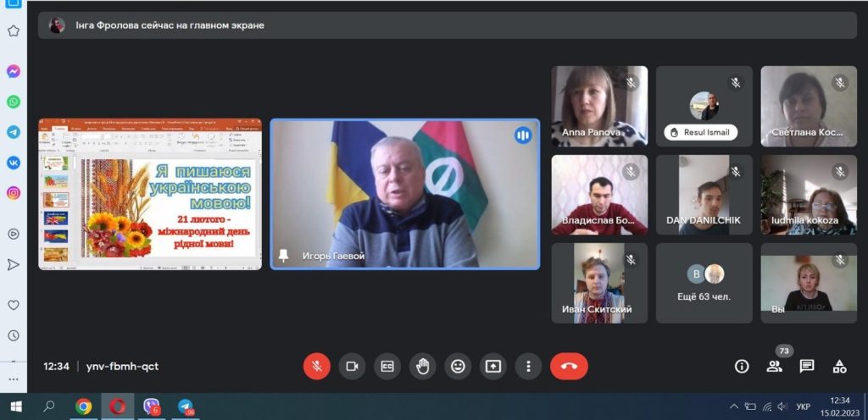868x420 pixels.
Task: Expand the system tray hidden icons
Action: point(734,406)
